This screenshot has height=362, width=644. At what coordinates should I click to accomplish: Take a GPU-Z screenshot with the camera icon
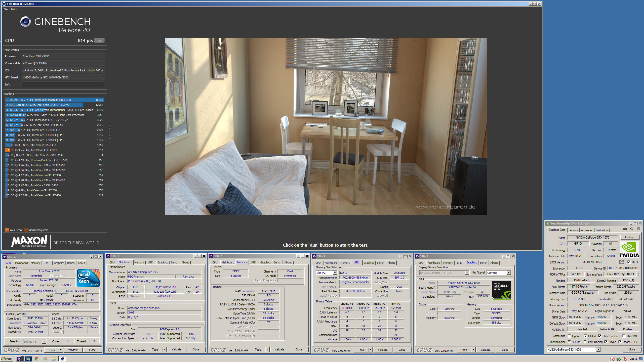point(625,229)
